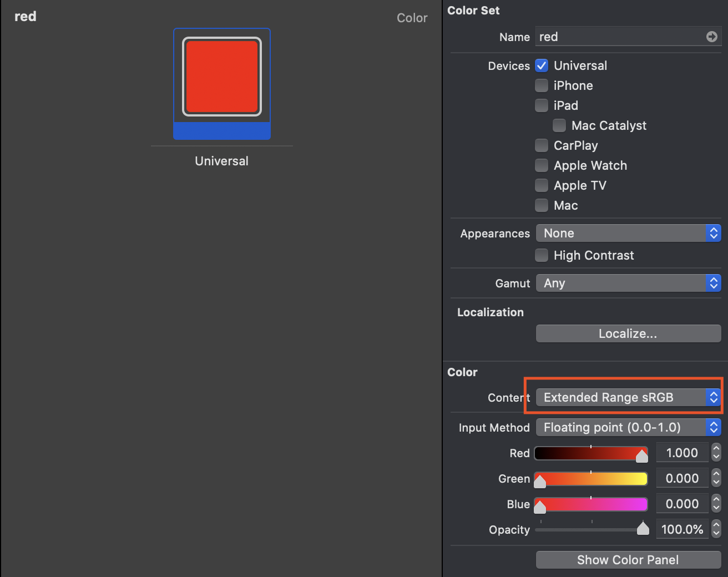Open the Appearances dropdown set to None

(x=628, y=233)
